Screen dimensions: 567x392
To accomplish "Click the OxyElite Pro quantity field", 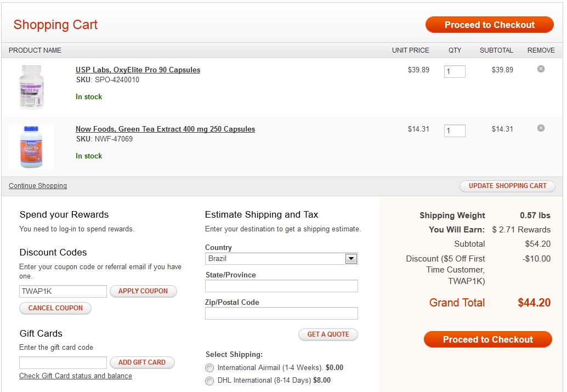I will [455, 71].
